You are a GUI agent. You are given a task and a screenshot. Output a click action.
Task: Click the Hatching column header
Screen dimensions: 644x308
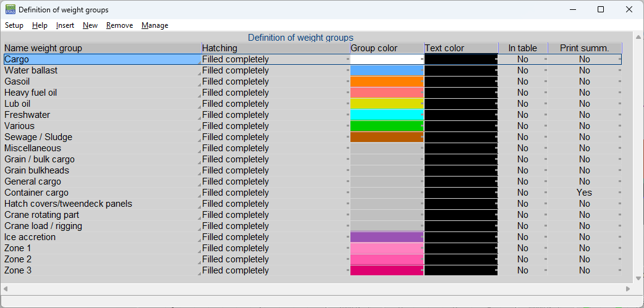click(276, 48)
